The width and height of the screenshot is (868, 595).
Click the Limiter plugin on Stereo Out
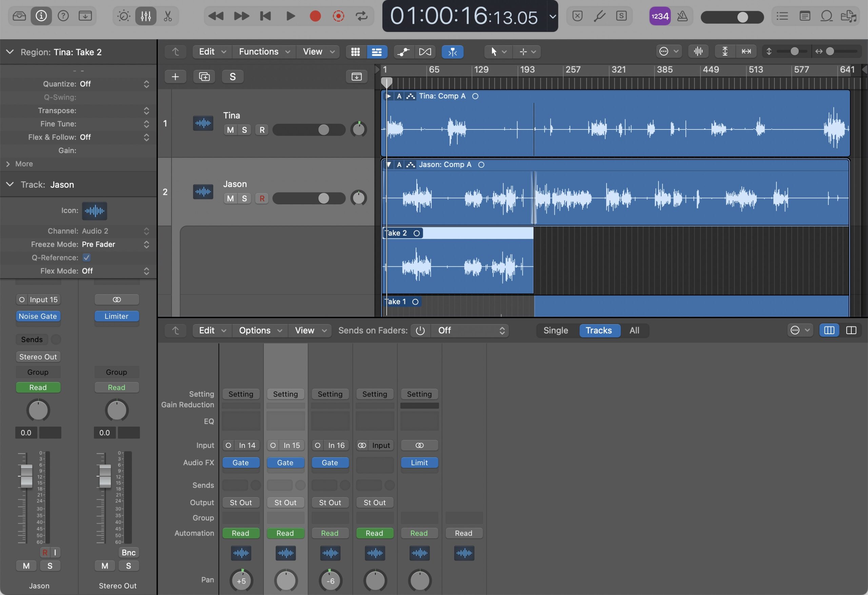(x=117, y=316)
